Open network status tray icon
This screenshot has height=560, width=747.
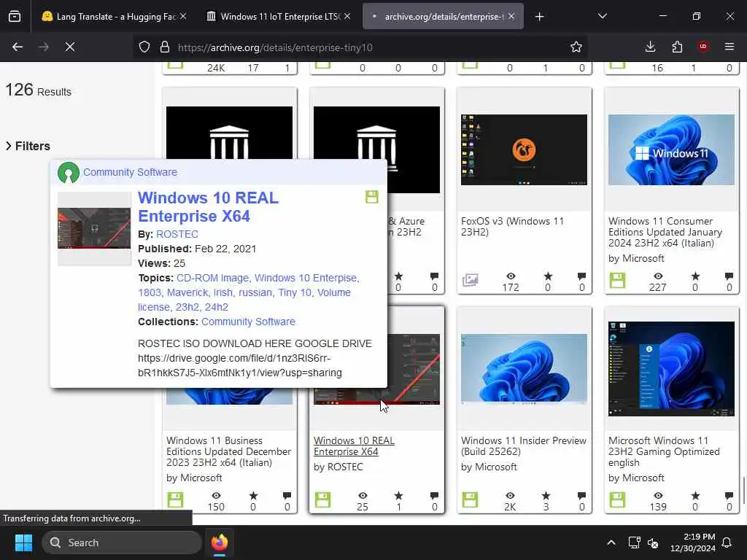click(634, 542)
